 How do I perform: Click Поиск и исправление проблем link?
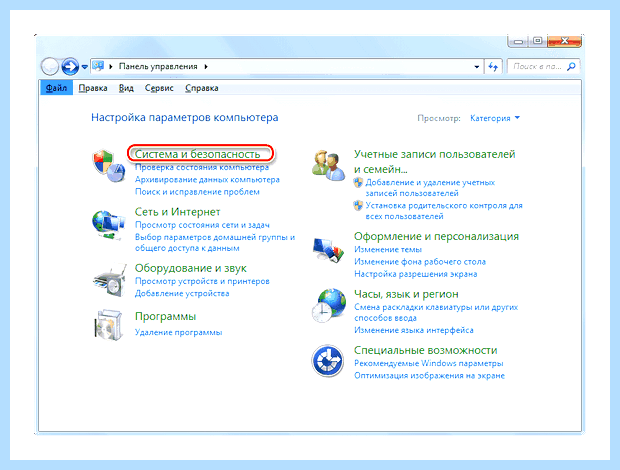tap(197, 192)
